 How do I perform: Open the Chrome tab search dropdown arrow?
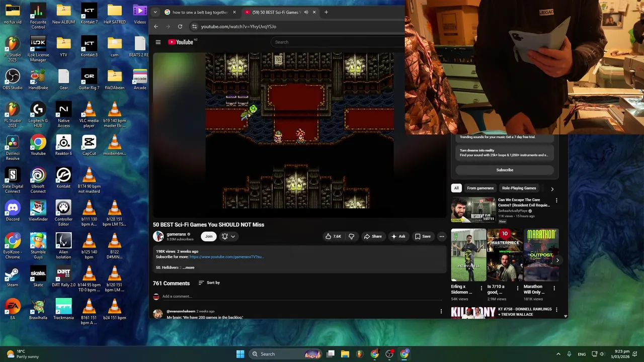tap(155, 12)
